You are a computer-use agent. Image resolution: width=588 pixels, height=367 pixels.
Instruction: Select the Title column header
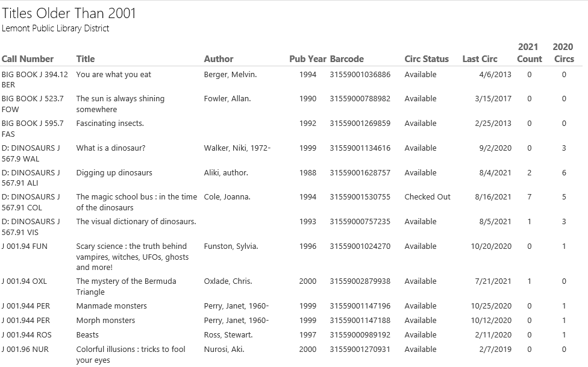(x=86, y=59)
